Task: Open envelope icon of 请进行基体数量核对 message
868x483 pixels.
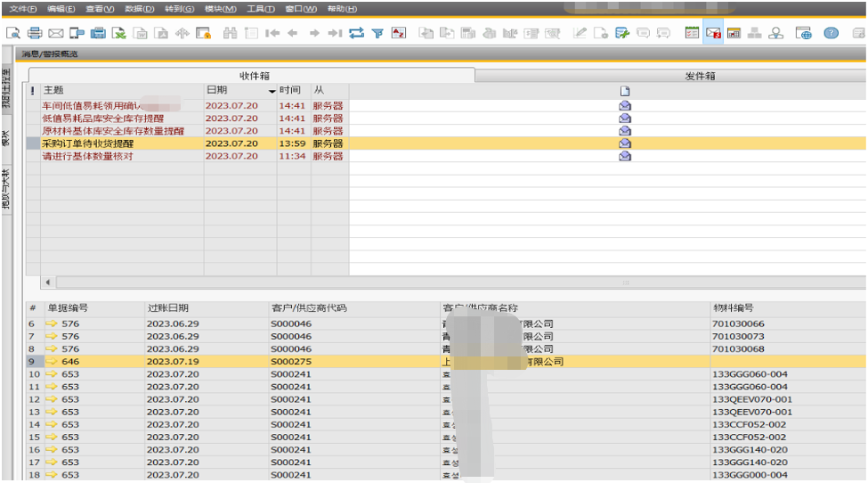Action: point(625,156)
